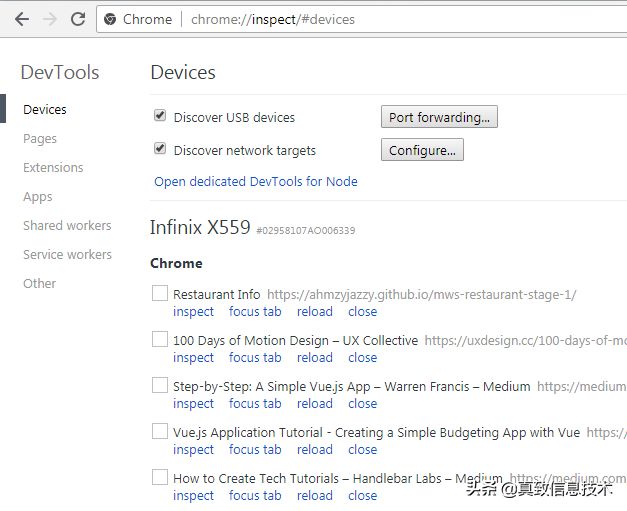The height and width of the screenshot is (511, 627).
Task: Inspect the Restaurant Info tab
Action: 194,312
